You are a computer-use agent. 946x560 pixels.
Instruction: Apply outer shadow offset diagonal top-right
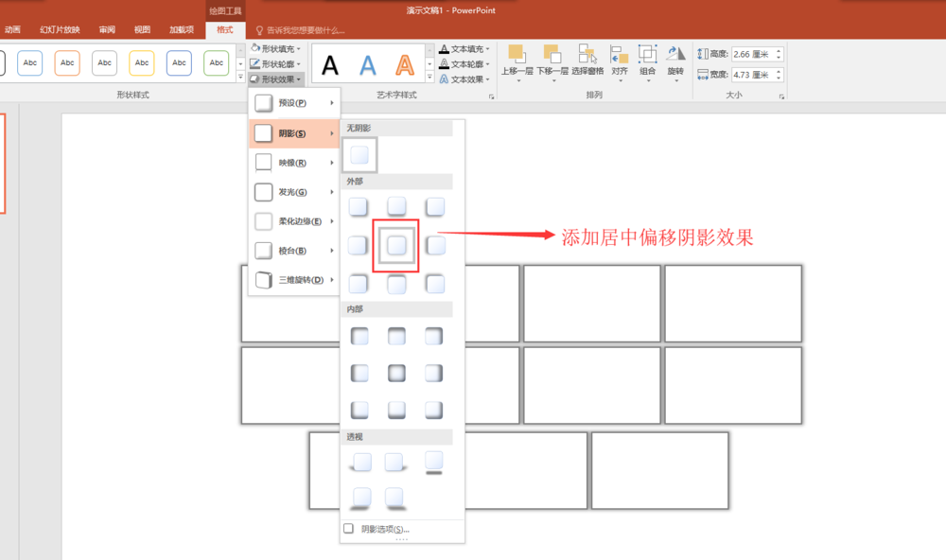point(359,284)
